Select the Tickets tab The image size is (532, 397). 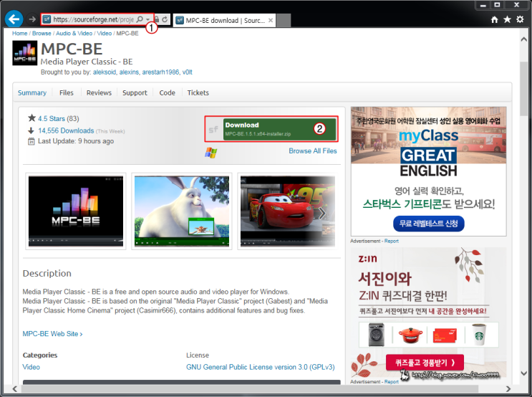198,92
